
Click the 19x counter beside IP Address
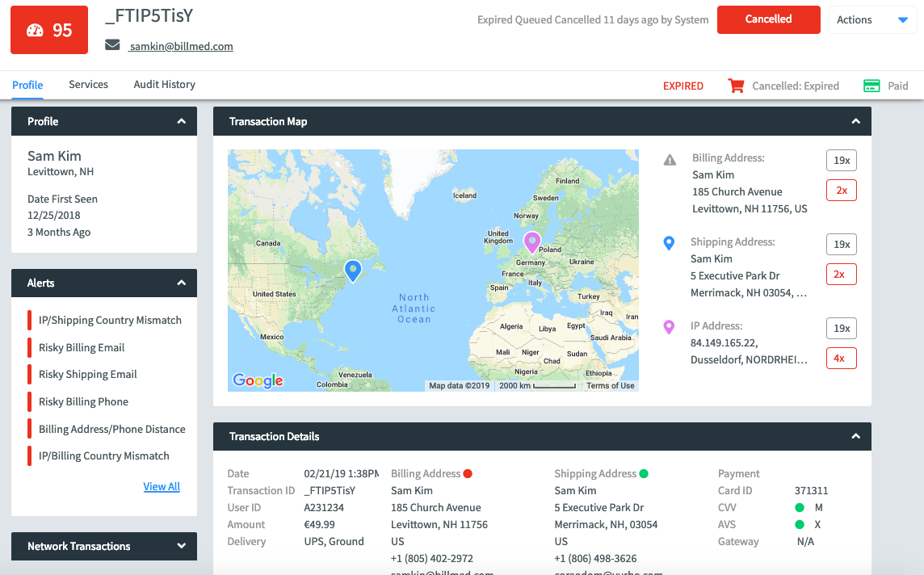tap(841, 328)
